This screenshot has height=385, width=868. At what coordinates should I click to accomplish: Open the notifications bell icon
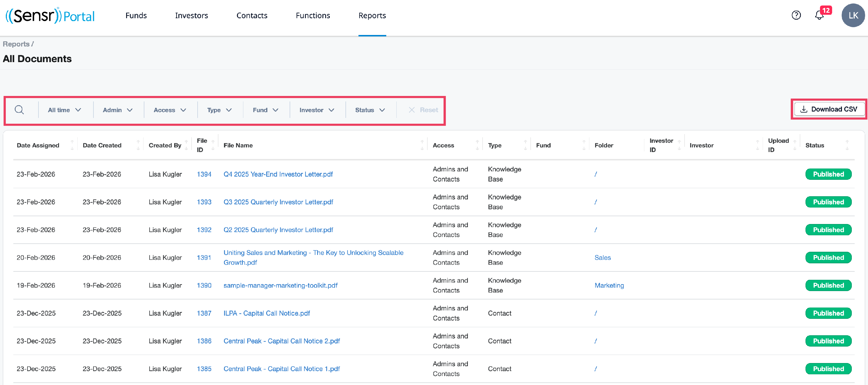tap(819, 15)
